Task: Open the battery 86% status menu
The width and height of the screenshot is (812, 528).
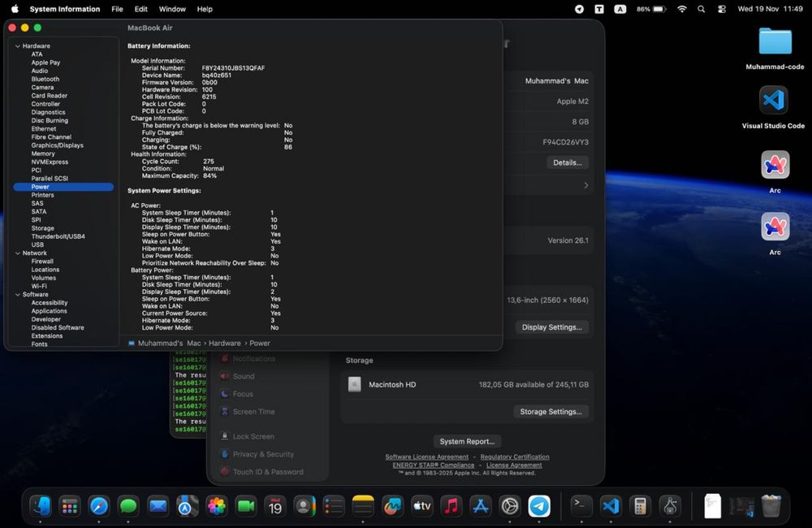Action: pos(651,9)
